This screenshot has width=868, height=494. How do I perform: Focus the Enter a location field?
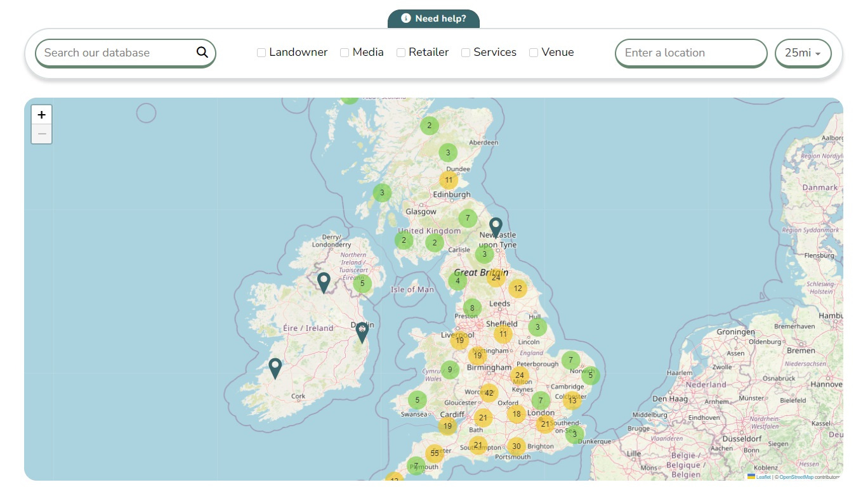click(691, 53)
